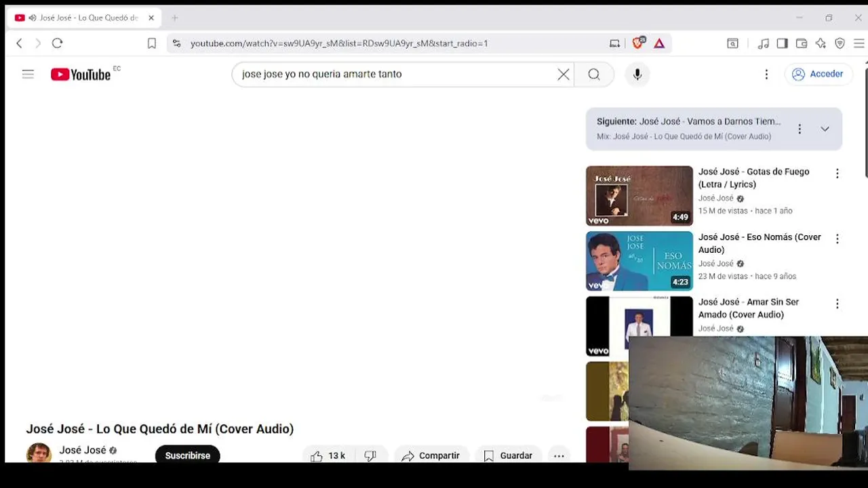Open the Eso Nomás (Cover Audio) title
The height and width of the screenshot is (488, 868).
tap(759, 243)
